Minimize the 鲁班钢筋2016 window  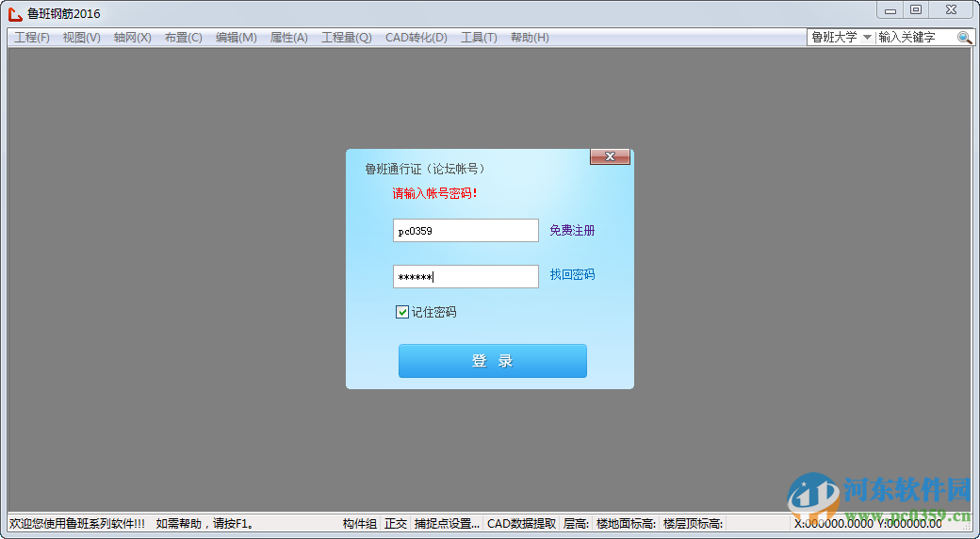[x=890, y=10]
